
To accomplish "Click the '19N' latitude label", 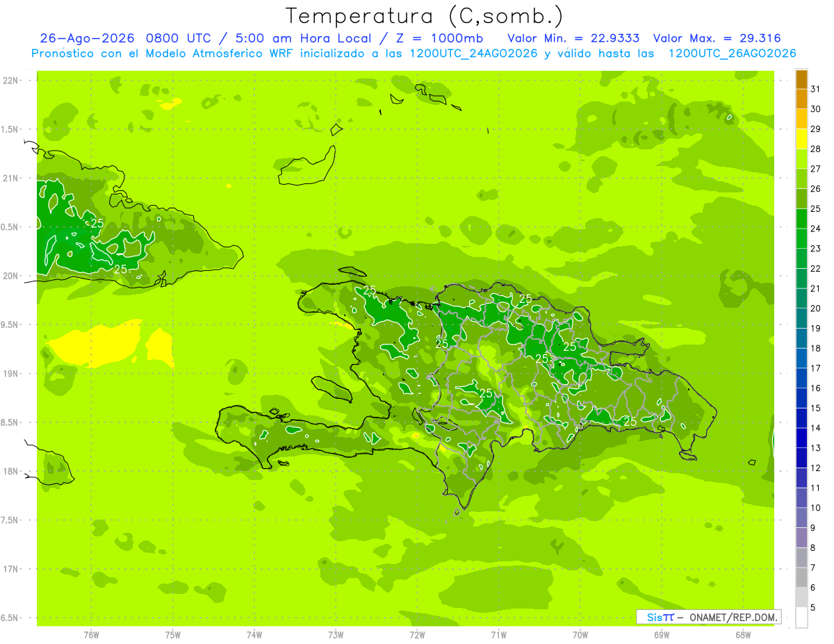I will point(10,373).
